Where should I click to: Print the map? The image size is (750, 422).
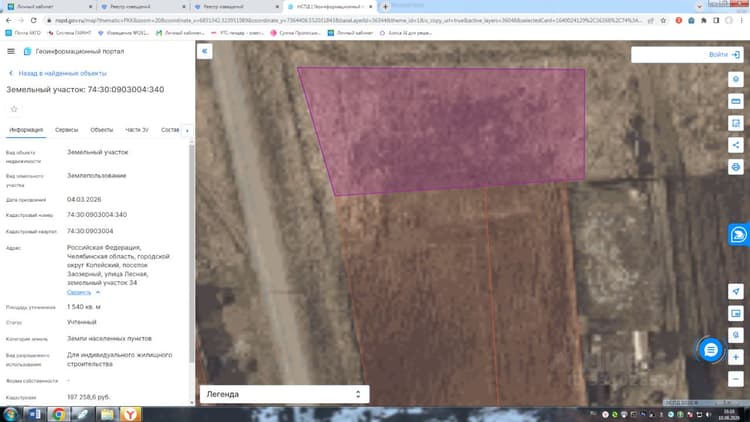tap(736, 167)
